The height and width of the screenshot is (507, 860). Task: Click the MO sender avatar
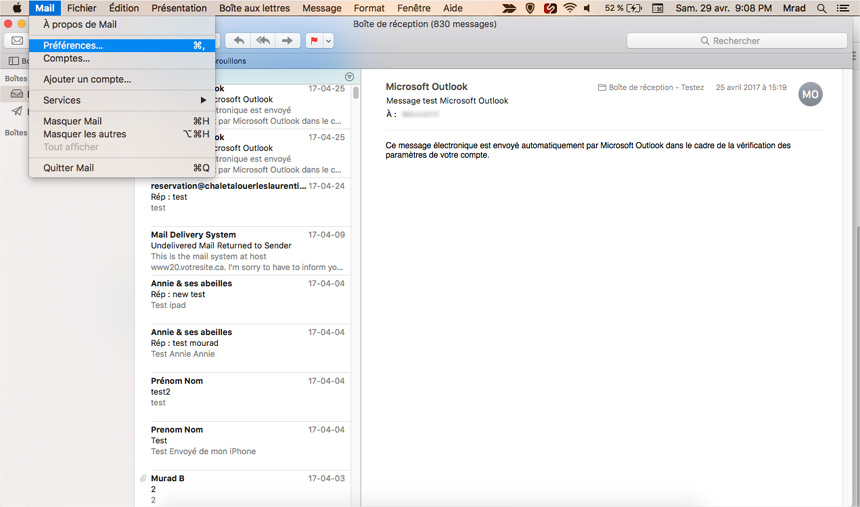[810, 94]
